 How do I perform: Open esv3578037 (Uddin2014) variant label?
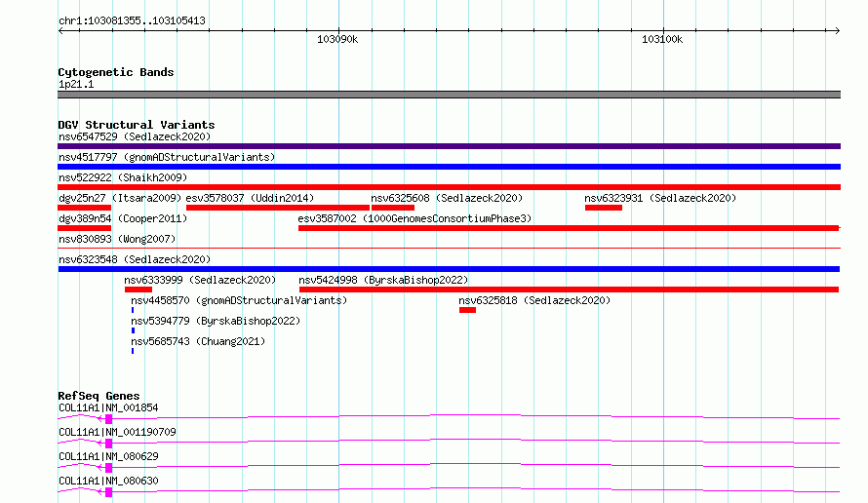pyautogui.click(x=250, y=198)
